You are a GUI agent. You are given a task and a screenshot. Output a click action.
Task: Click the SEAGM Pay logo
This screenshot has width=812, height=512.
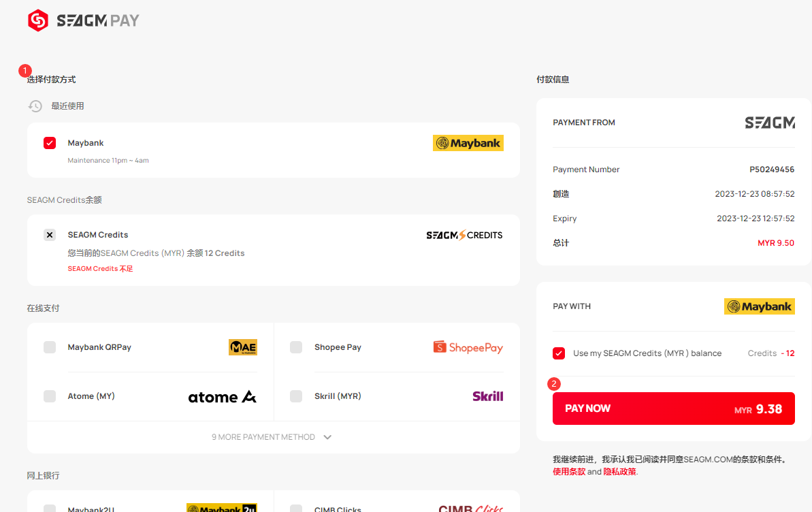[83, 20]
